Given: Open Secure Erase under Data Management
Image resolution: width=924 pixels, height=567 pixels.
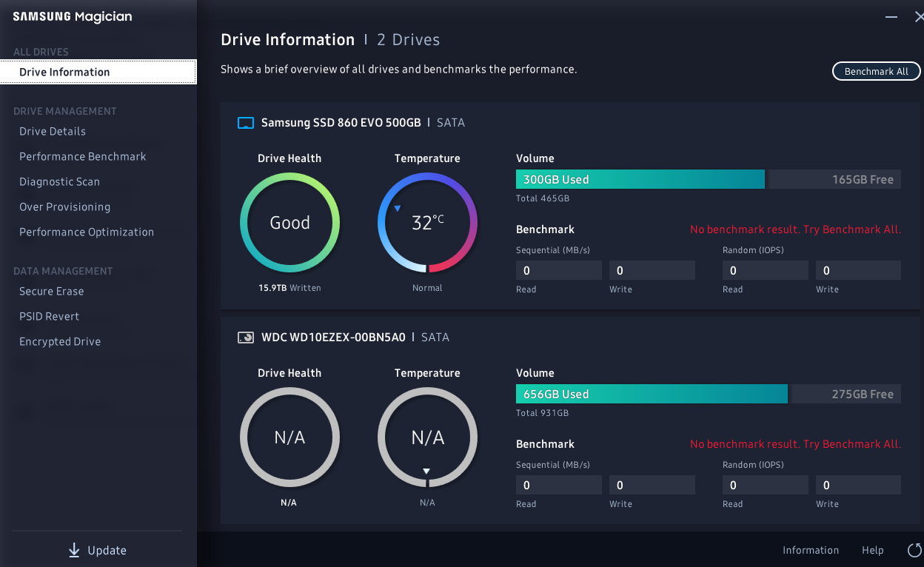Looking at the screenshot, I should tap(51, 291).
